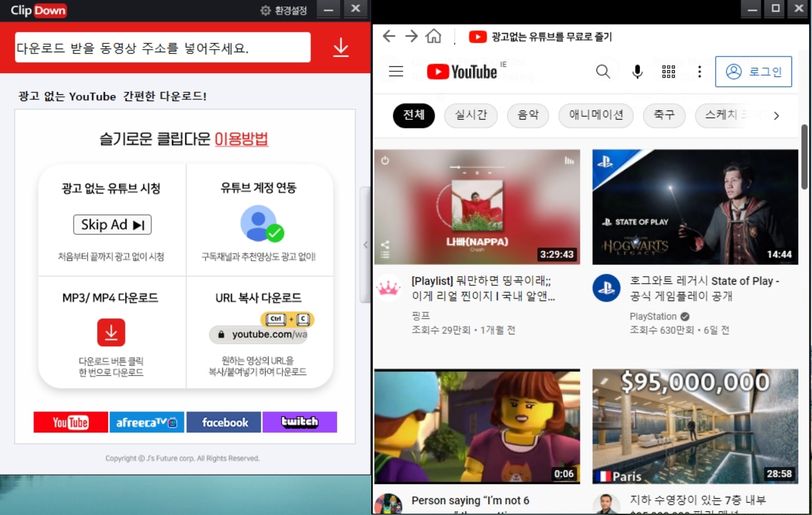The height and width of the screenshot is (515, 812).
Task: Click the browser home icon
Action: 433,36
